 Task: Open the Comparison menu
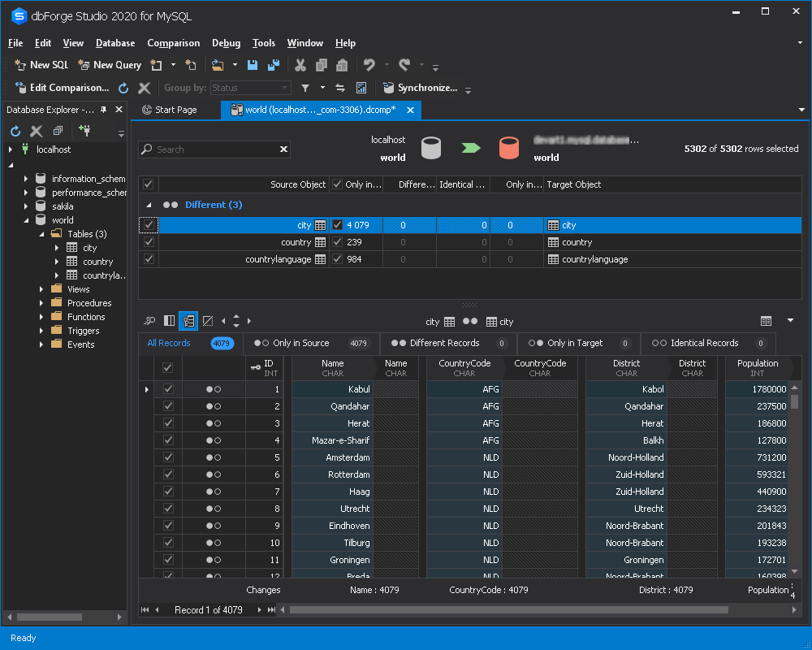pyautogui.click(x=173, y=43)
